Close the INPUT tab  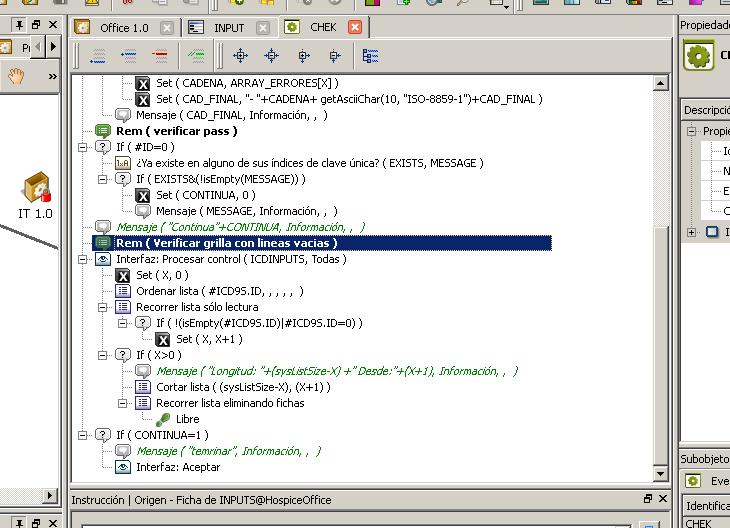263,28
